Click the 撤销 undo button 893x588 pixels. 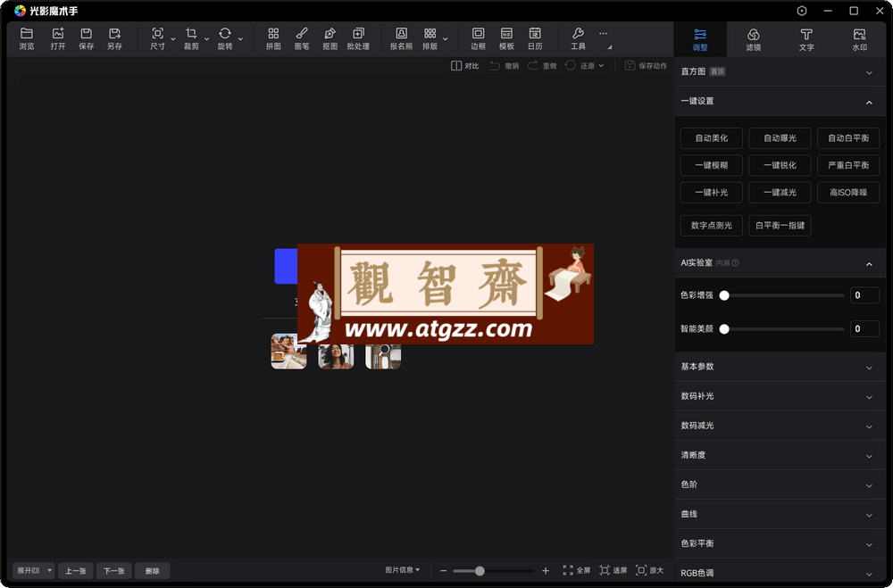pos(504,66)
